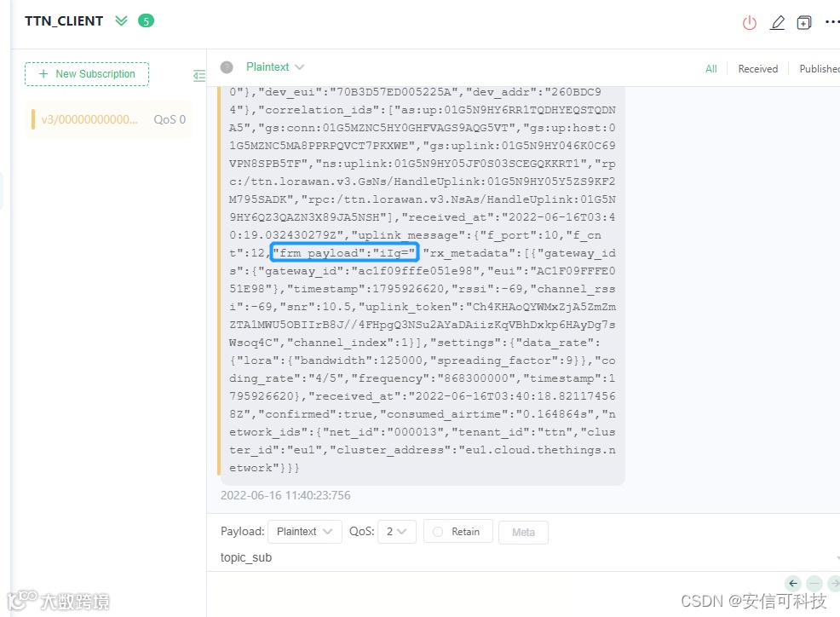Switch to the Published messages tab

(819, 69)
